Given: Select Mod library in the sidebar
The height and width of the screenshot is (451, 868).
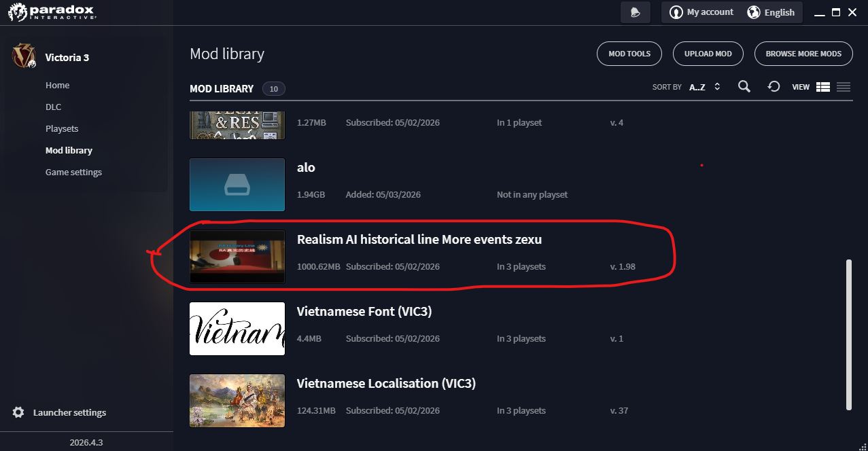Looking at the screenshot, I should coord(69,150).
